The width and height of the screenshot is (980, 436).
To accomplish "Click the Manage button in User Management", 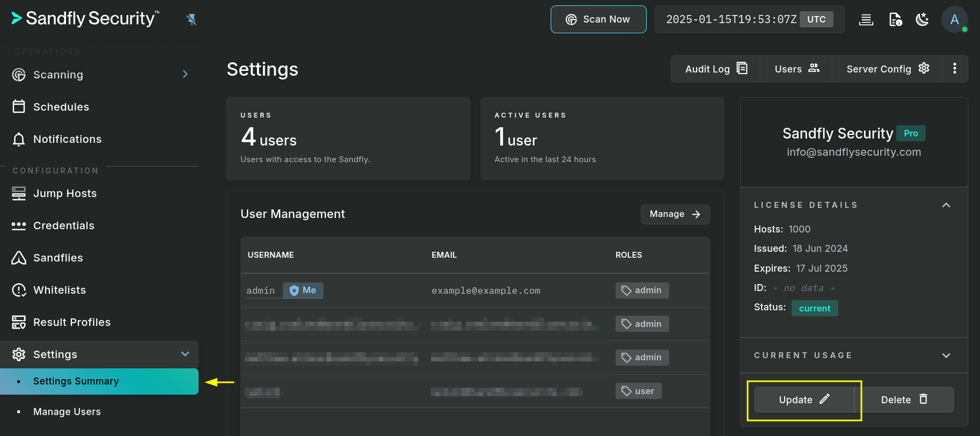I will point(675,214).
